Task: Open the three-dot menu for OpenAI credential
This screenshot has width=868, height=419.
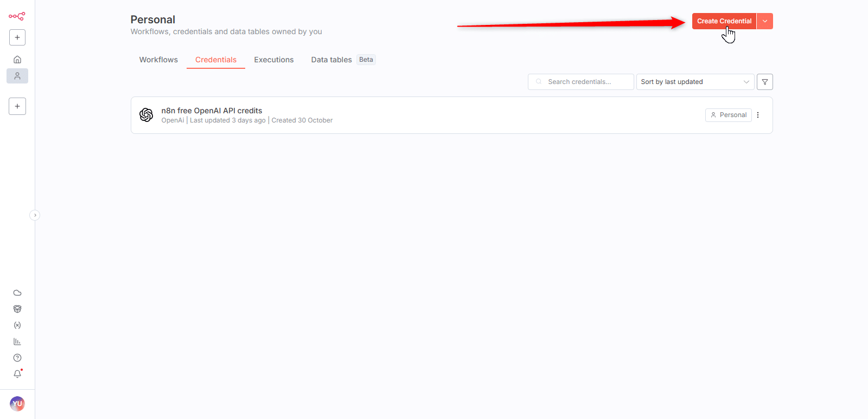Action: [758, 115]
